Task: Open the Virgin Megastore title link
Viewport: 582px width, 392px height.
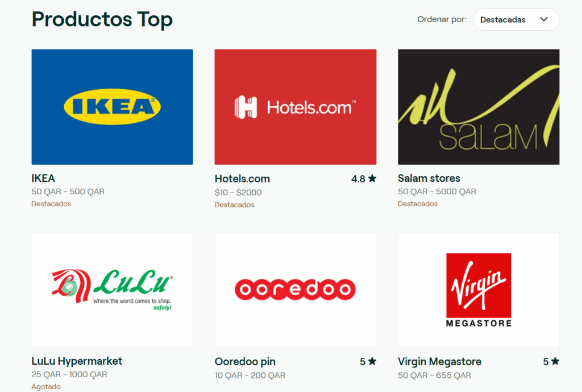Action: click(439, 361)
